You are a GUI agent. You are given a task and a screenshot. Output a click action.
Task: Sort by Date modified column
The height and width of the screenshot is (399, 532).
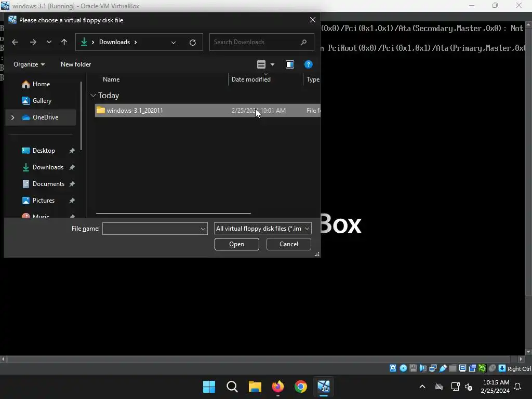[251, 79]
